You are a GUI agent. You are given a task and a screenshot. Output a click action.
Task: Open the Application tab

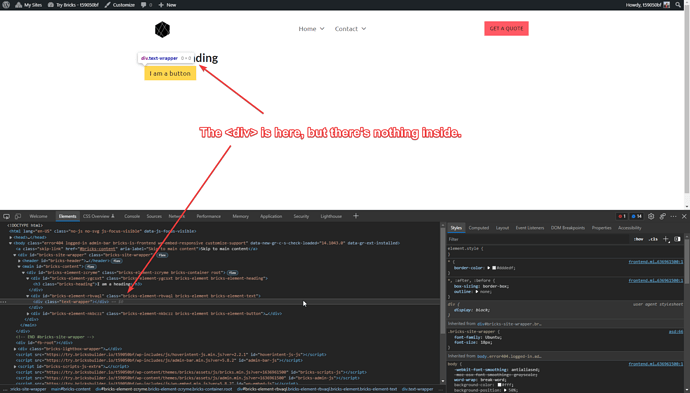pos(271,216)
